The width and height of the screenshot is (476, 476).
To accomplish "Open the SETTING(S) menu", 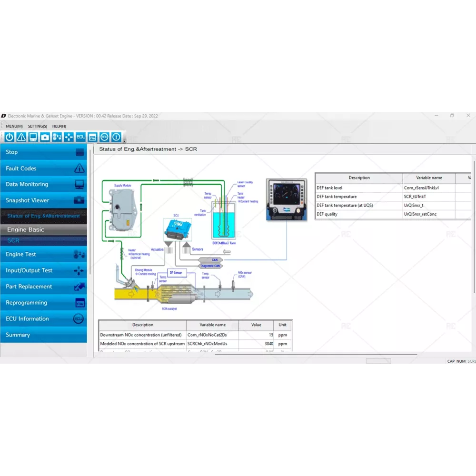I will pyautogui.click(x=37, y=126).
